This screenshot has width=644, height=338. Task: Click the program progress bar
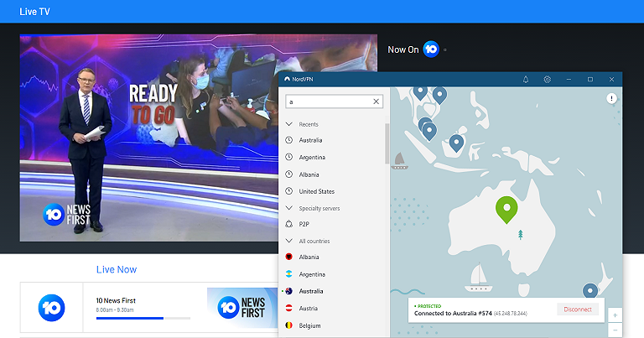(143, 318)
